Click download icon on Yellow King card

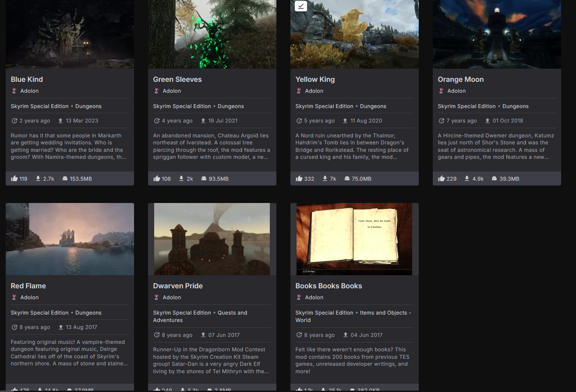tap(325, 178)
